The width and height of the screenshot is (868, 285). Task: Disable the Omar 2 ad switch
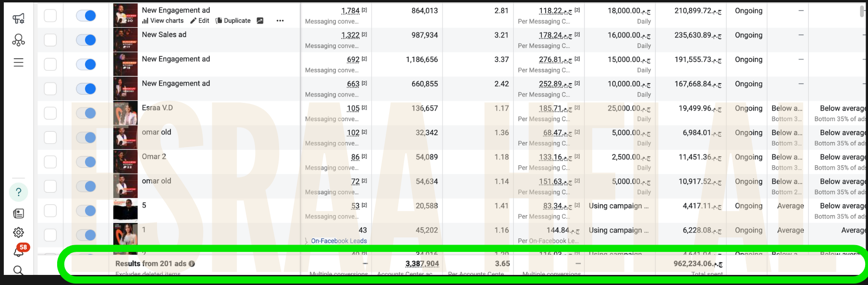point(86,162)
